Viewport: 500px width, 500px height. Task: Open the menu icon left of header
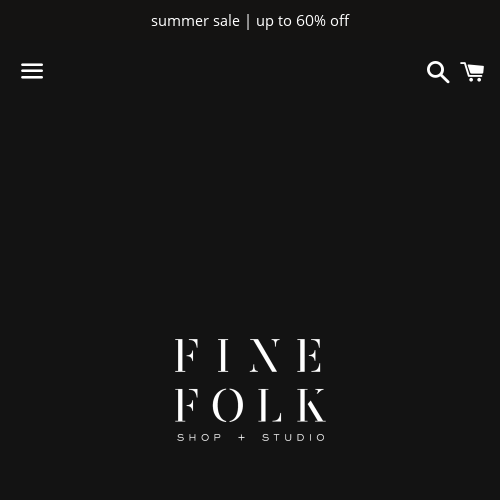pos(32,71)
